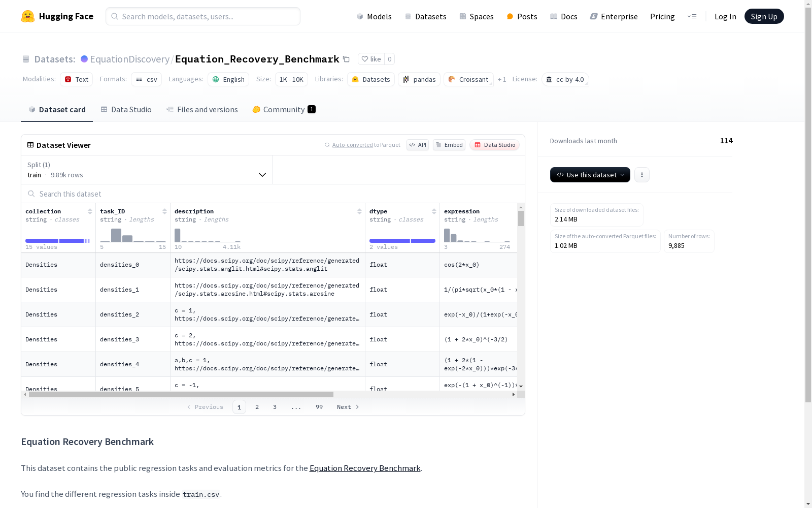Click the table's horizontal scrollbar

pyautogui.click(x=181, y=394)
